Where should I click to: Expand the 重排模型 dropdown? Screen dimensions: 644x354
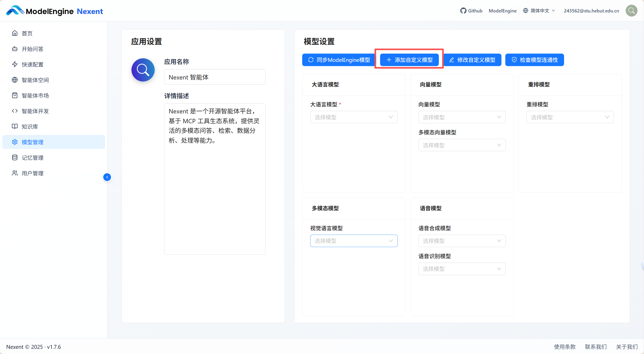570,117
